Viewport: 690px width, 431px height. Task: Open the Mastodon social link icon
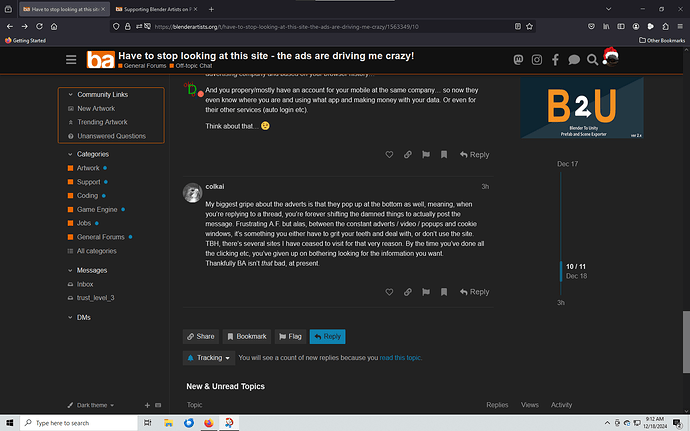pyautogui.click(x=518, y=59)
